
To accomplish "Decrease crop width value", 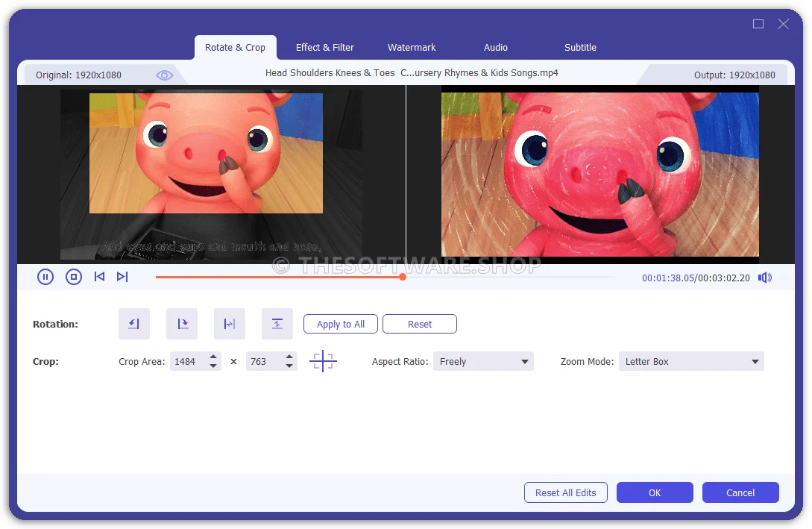I will [213, 366].
